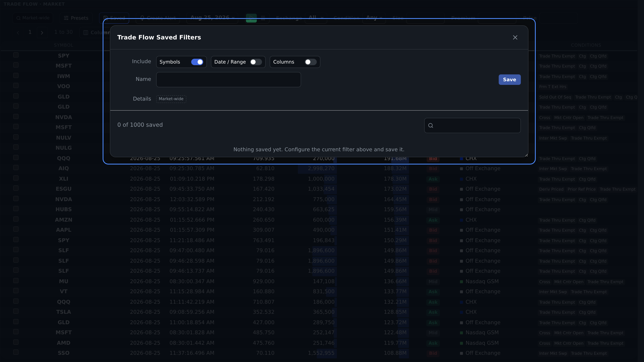Click the CONDITIONS column header

pos(586,45)
